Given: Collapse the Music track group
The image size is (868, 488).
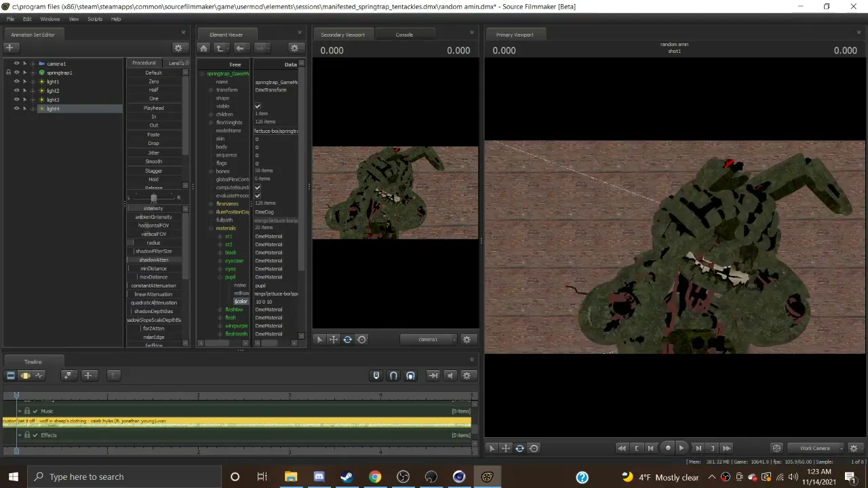Looking at the screenshot, I should coord(19,411).
